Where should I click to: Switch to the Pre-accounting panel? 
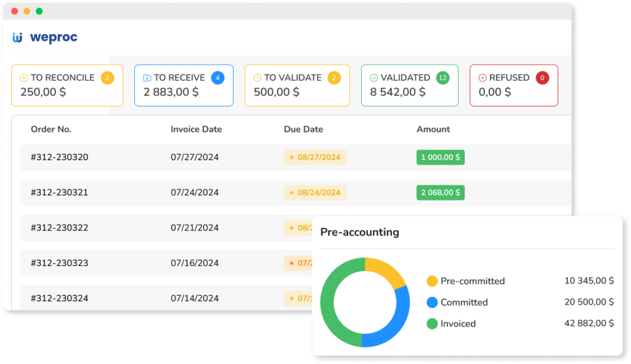pos(359,232)
